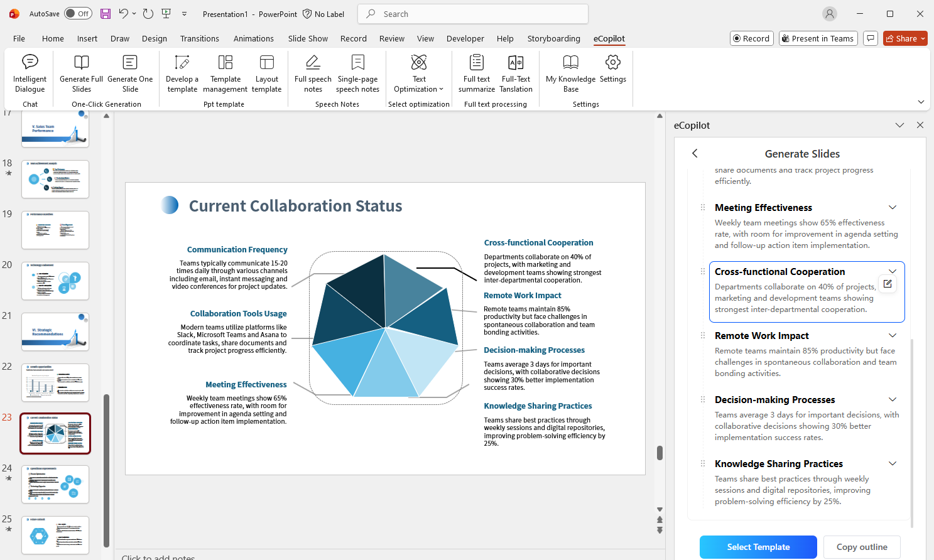
Task: Toggle AutoSave switch
Action: 79,14
